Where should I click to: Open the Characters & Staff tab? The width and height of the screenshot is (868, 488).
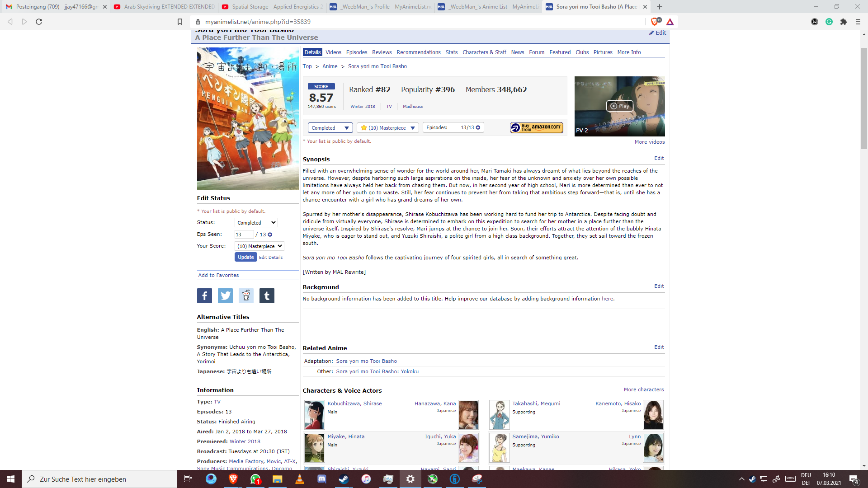pyautogui.click(x=484, y=52)
